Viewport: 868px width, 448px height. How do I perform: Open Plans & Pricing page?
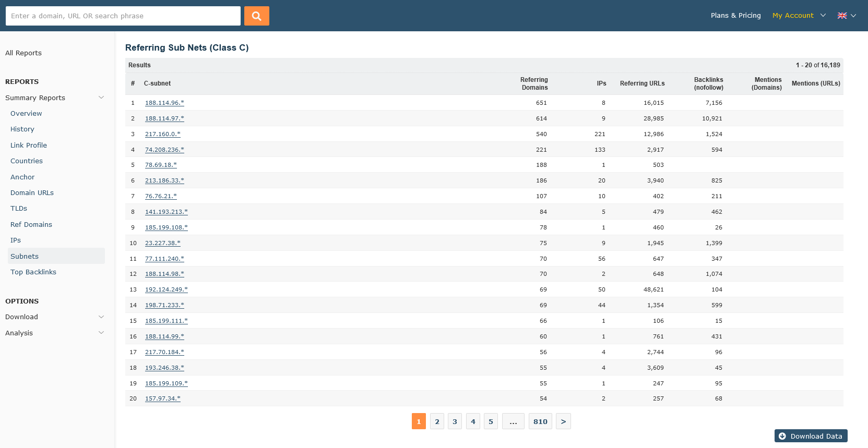click(735, 16)
